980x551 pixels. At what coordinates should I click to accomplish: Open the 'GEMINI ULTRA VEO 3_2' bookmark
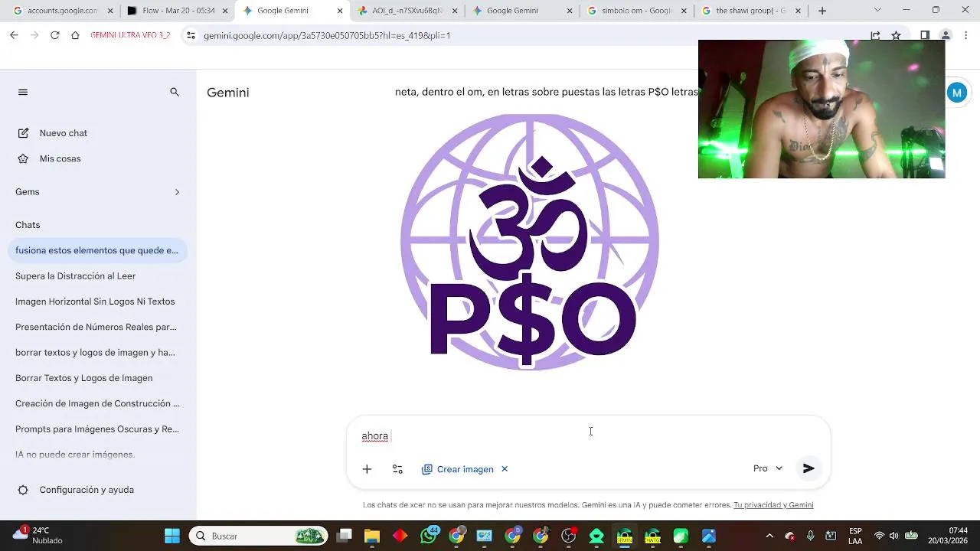click(130, 35)
